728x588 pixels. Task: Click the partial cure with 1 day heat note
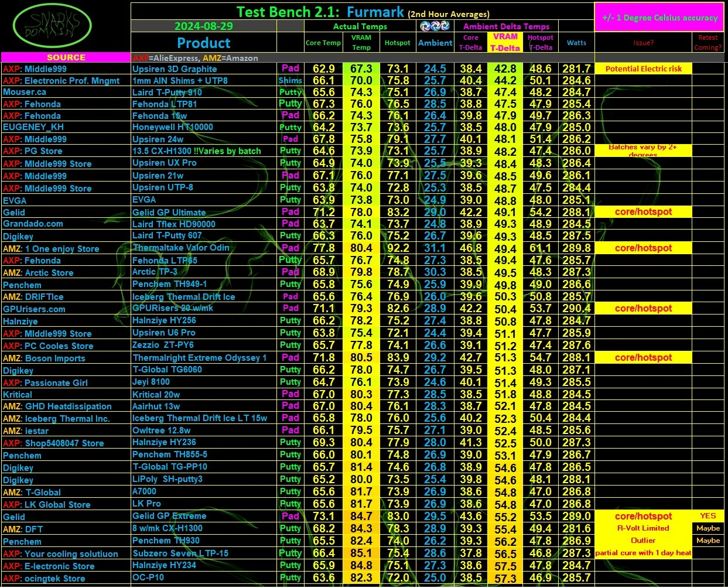[643, 553]
